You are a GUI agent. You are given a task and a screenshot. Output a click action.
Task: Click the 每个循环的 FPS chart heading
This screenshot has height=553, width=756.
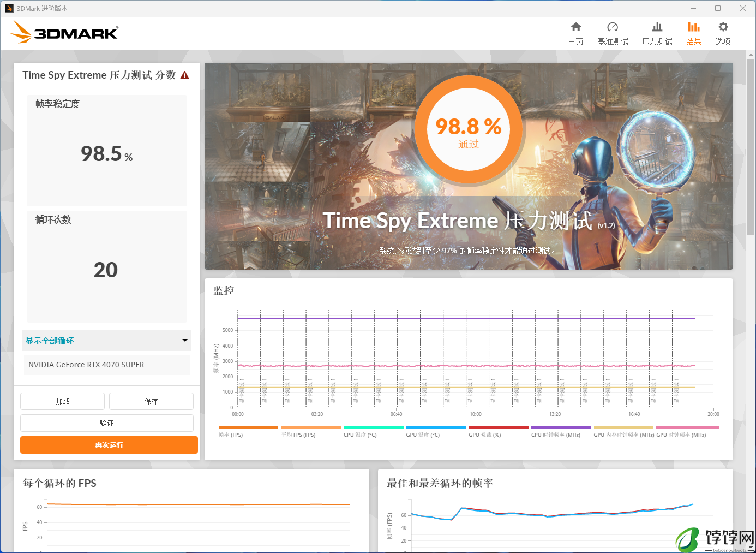(59, 483)
